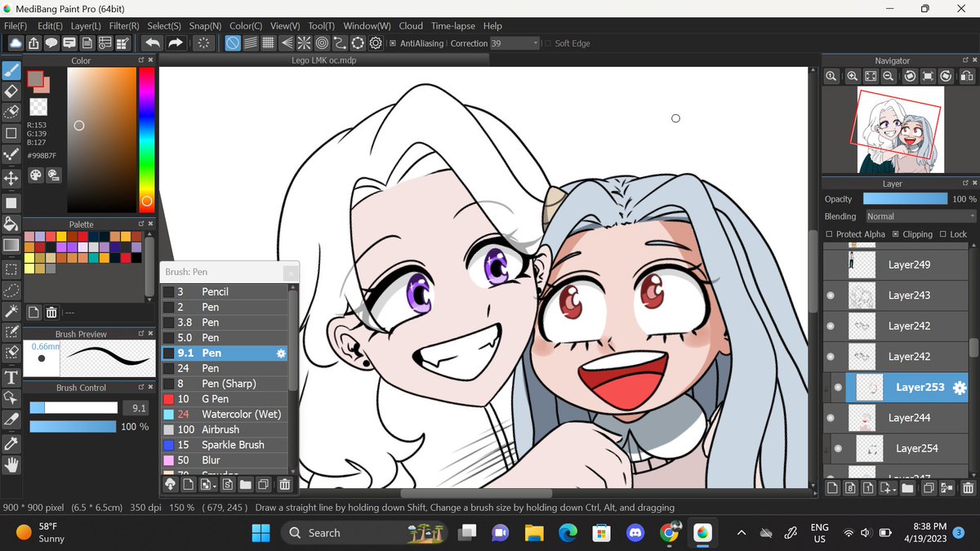Click the export/share icon in top toolbar
Screen dimensions: 980x551
click(x=33, y=43)
